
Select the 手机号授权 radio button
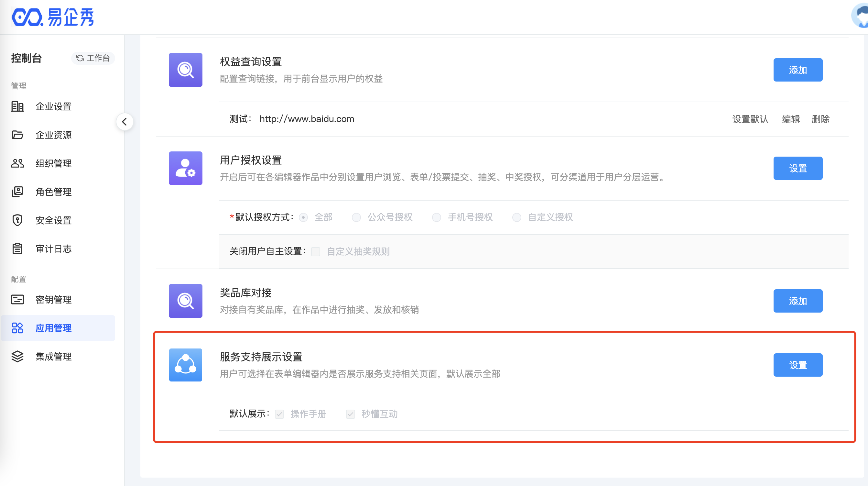coord(437,217)
